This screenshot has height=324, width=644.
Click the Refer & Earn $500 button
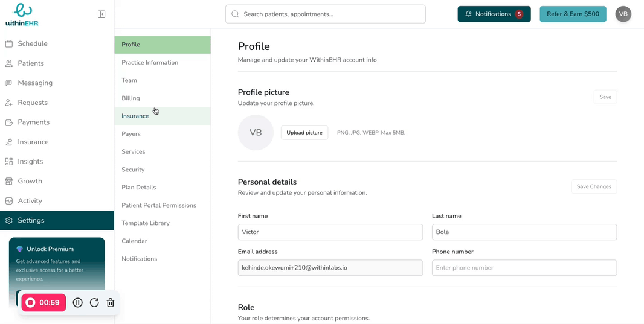click(x=573, y=14)
